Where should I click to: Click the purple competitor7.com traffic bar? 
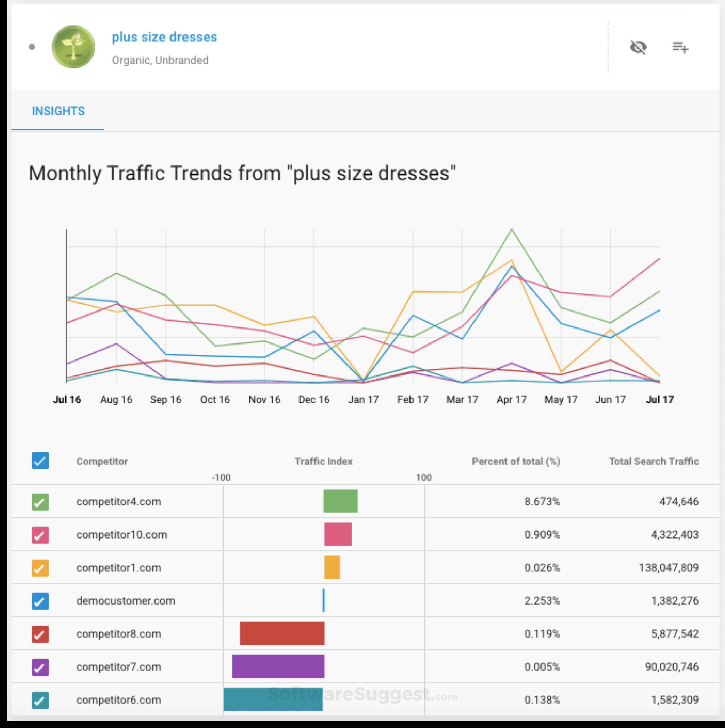278,666
